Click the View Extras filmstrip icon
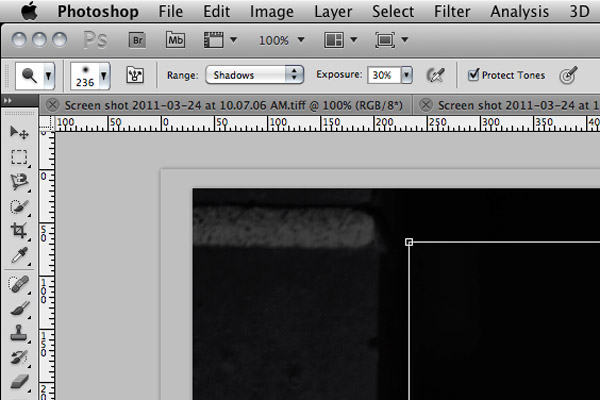The height and width of the screenshot is (400, 600). click(x=214, y=40)
